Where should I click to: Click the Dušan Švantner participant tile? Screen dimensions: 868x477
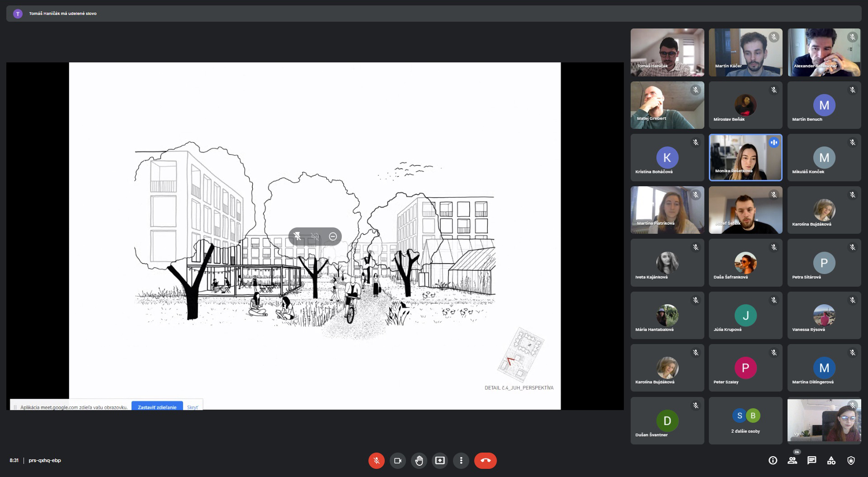[x=667, y=420]
